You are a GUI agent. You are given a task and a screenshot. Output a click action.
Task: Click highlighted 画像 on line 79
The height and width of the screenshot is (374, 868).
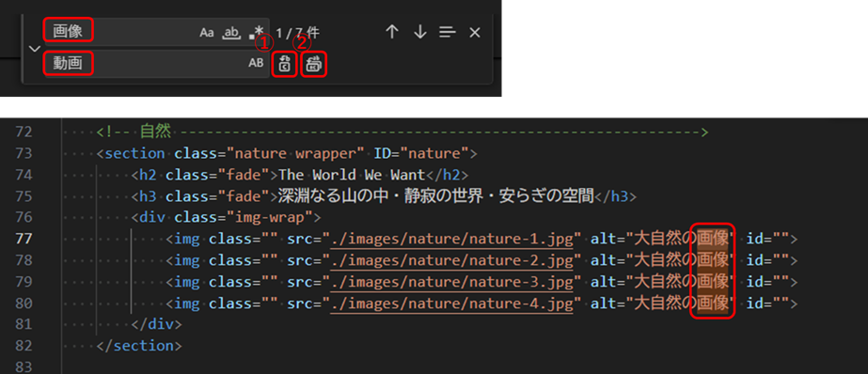[x=713, y=282]
